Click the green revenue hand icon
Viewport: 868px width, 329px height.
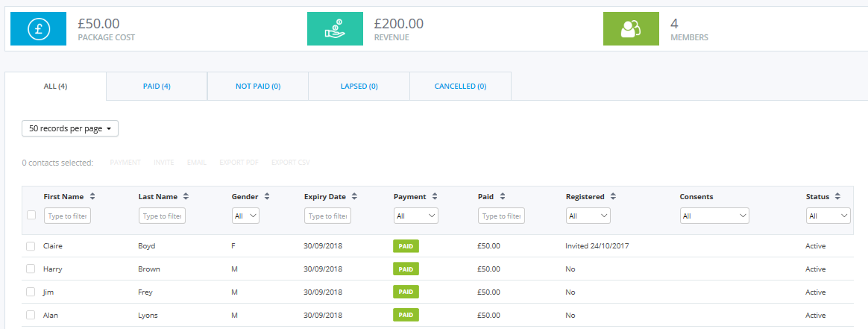click(x=334, y=29)
